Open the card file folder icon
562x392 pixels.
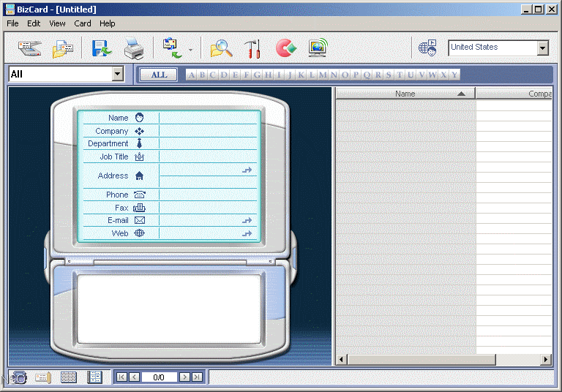coord(62,48)
